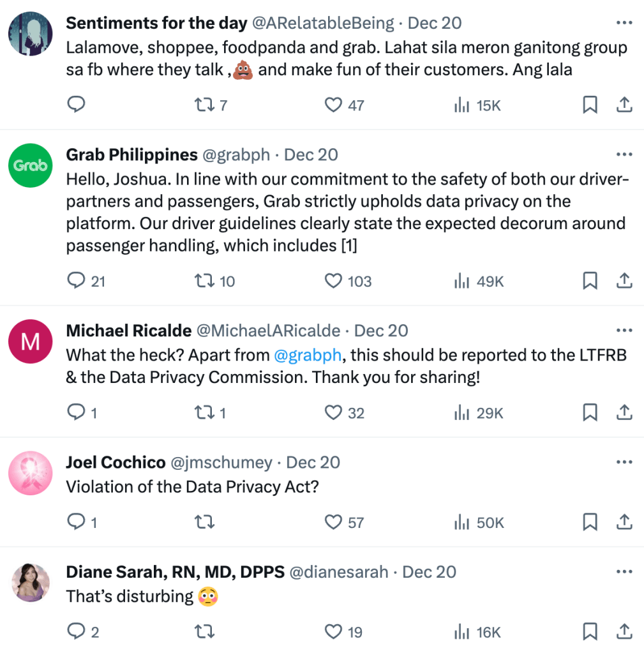Click Grab Philippines green avatar
The height and width of the screenshot is (653, 644).
(31, 165)
